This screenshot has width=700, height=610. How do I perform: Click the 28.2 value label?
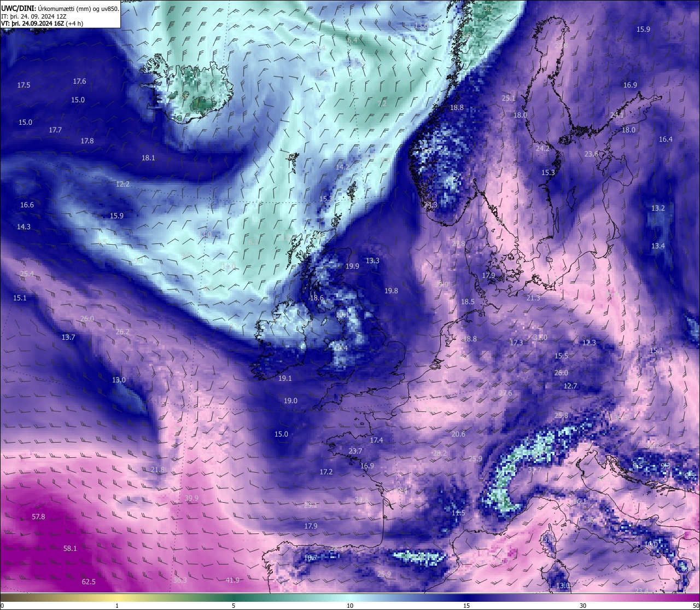440,454
